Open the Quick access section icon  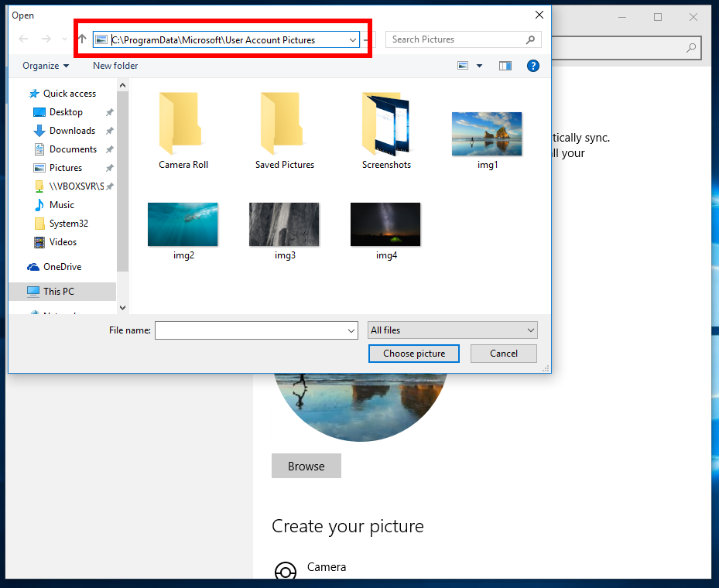coord(34,93)
